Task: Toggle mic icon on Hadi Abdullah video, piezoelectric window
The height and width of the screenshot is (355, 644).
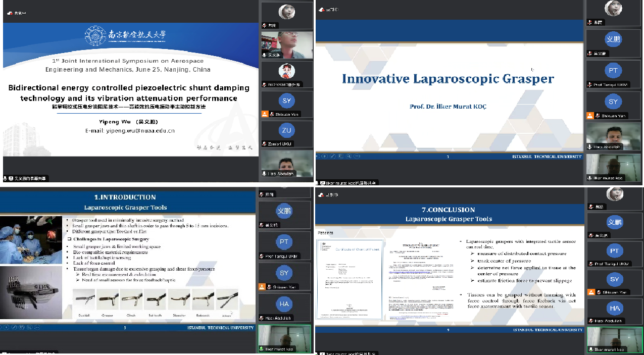Action: tap(264, 174)
